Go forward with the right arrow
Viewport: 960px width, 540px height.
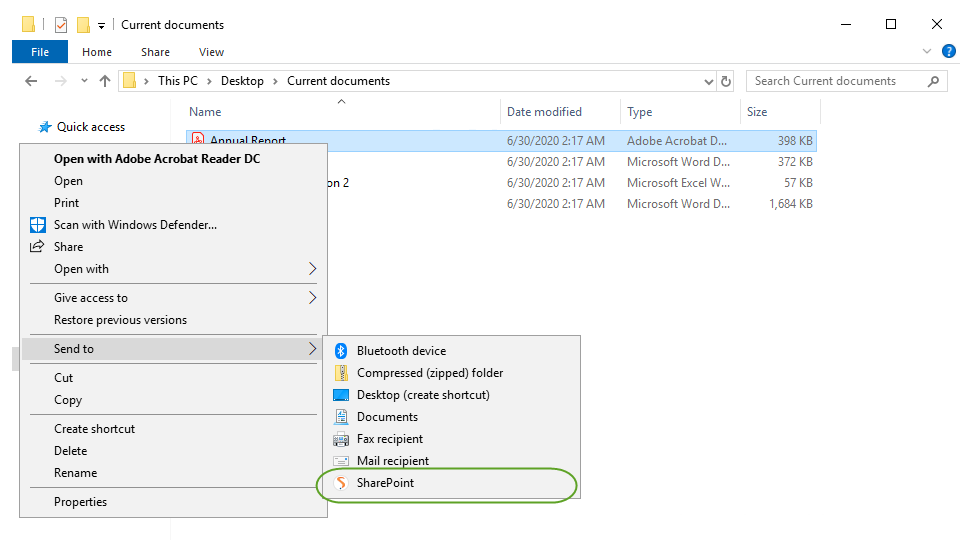61,81
